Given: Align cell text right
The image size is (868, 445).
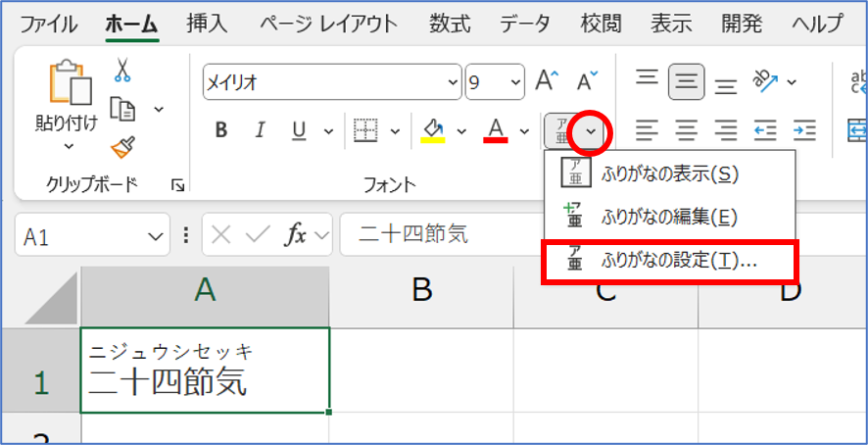Looking at the screenshot, I should pyautogui.click(x=726, y=130).
